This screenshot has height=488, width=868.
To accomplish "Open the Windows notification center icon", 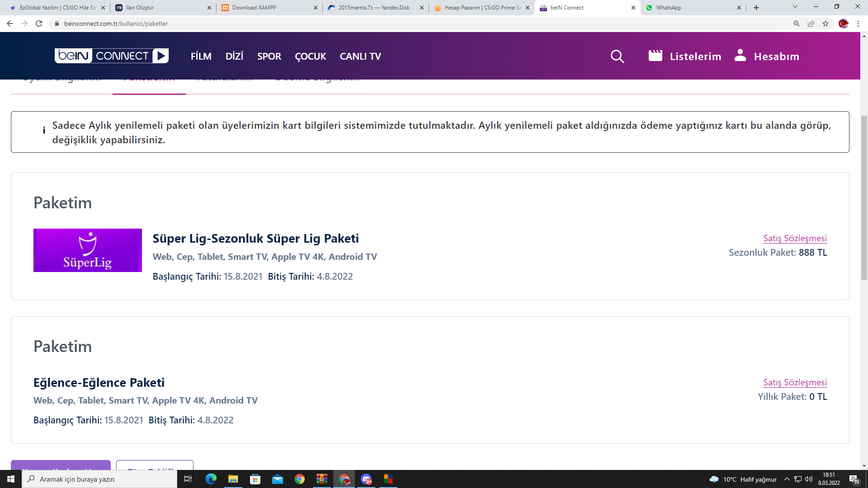I will pos(854,479).
